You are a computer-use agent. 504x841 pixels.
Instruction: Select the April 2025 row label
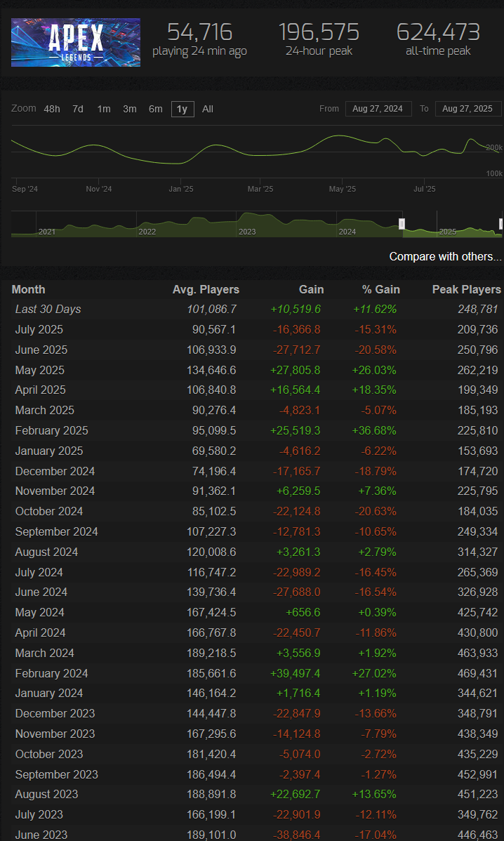(x=41, y=390)
